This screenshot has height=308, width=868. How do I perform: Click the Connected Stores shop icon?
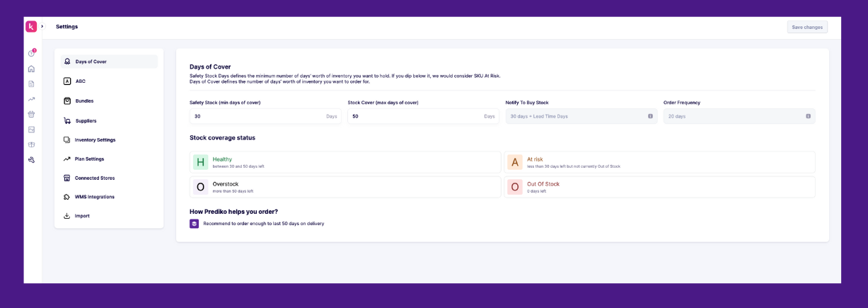pos(67,178)
